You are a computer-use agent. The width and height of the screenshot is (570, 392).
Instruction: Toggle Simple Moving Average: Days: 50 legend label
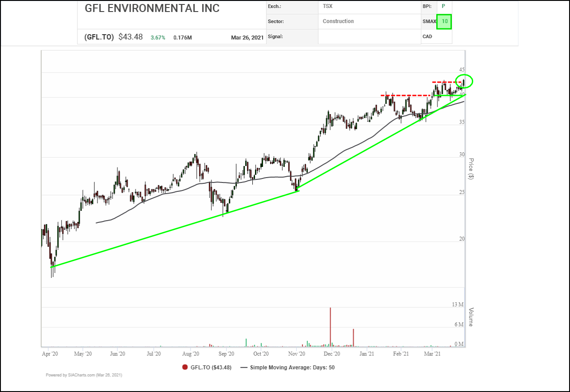pos(292,367)
